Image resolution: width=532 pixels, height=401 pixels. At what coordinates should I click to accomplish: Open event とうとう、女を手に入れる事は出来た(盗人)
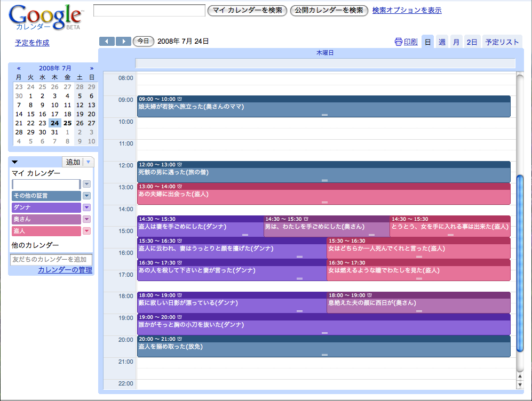(x=450, y=227)
